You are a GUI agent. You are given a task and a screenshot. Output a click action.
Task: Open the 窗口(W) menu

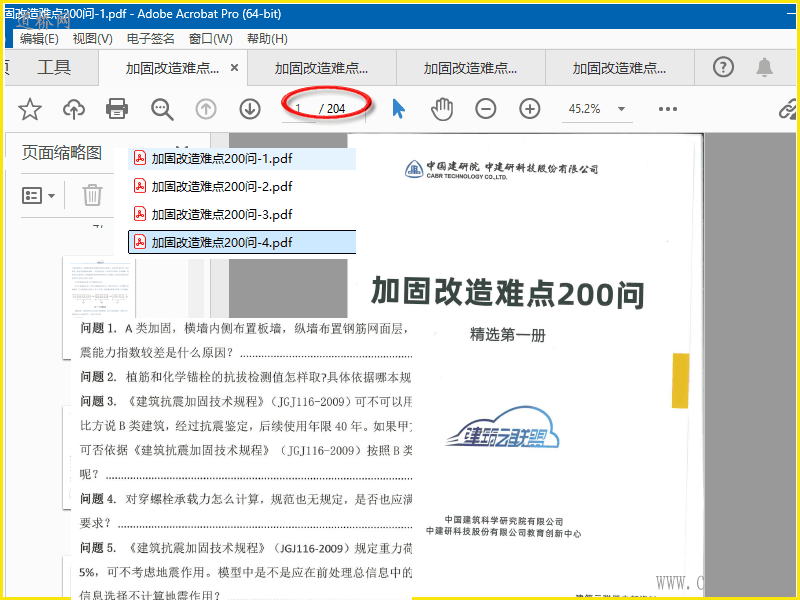(211, 39)
